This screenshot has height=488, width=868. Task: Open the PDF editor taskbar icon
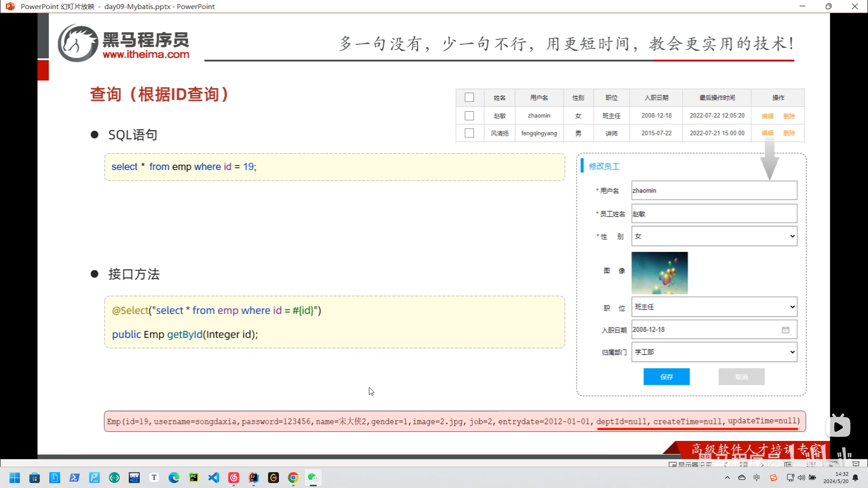coord(94,478)
